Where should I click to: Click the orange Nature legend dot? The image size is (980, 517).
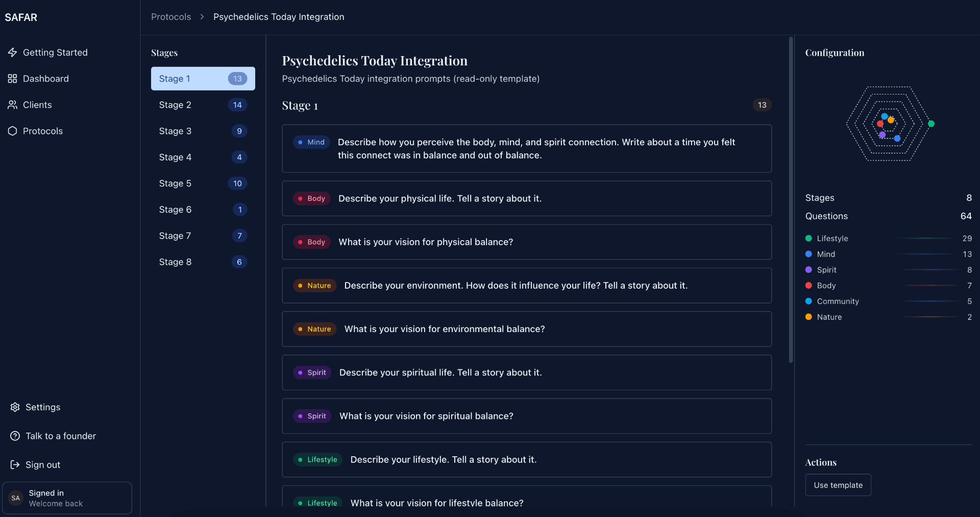pyautogui.click(x=808, y=317)
